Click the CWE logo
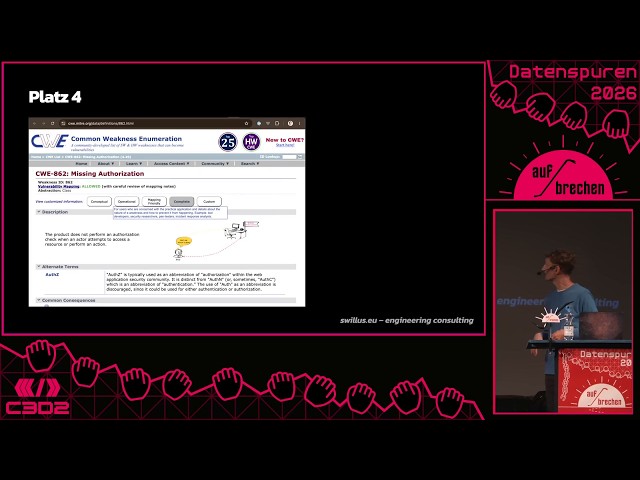This screenshot has width=640, height=480. [49, 141]
